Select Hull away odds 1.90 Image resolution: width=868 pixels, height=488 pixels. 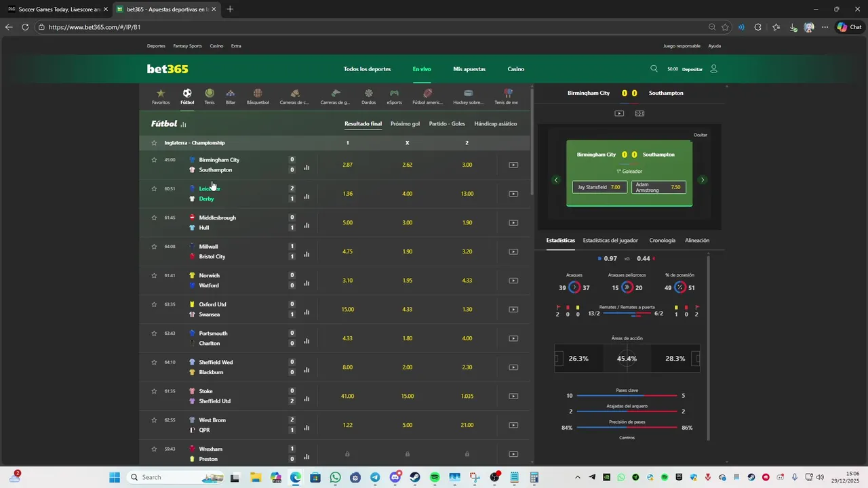tap(467, 223)
